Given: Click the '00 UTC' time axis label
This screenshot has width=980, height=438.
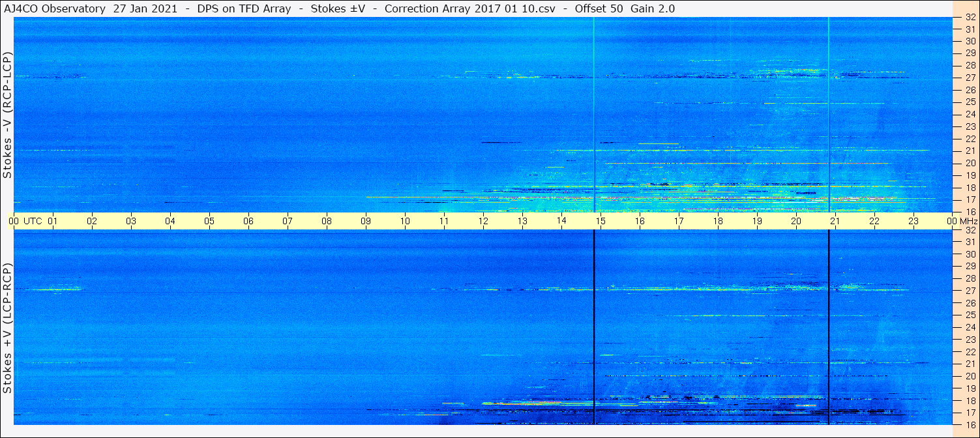Looking at the screenshot, I should click(25, 221).
